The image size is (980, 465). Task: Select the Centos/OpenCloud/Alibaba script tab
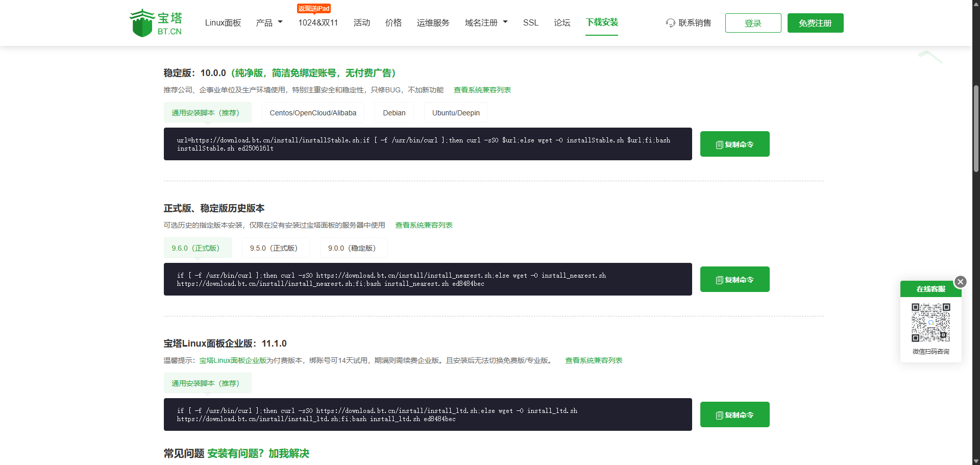click(x=313, y=113)
